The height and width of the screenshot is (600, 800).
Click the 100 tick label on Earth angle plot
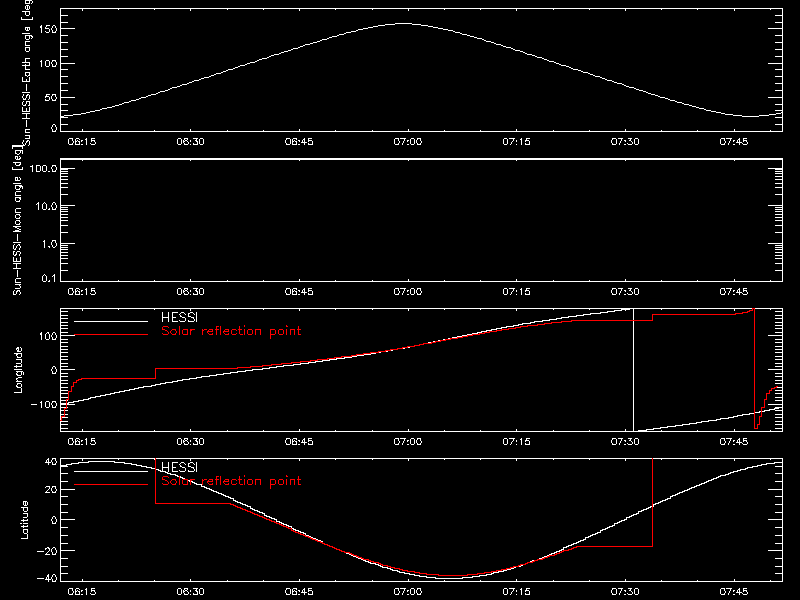click(47, 64)
